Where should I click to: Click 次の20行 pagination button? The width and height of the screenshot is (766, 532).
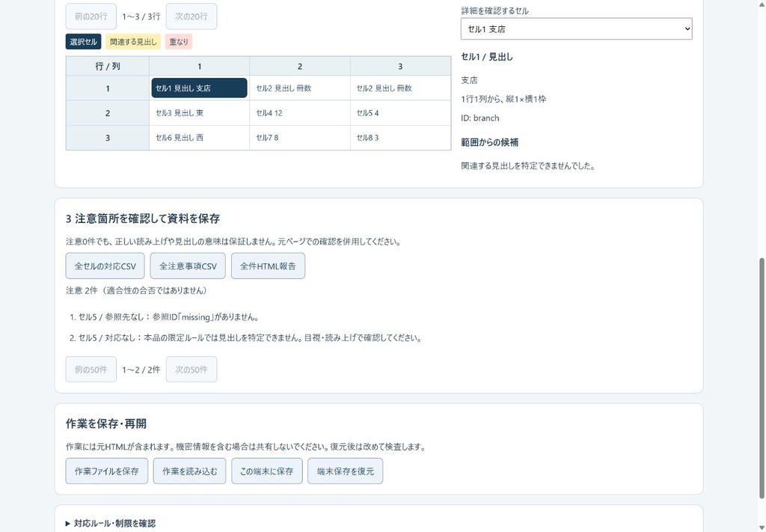click(191, 16)
